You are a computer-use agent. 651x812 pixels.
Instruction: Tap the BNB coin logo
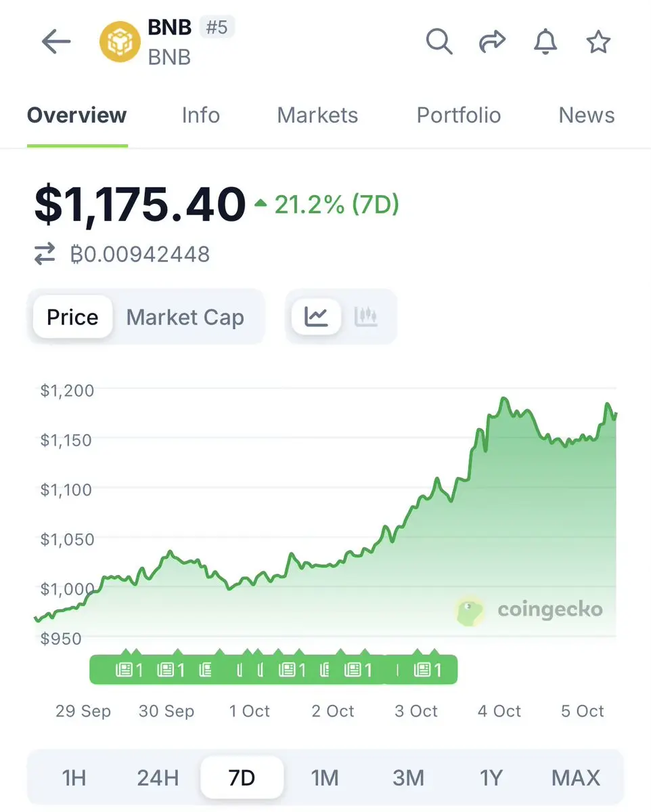click(x=120, y=42)
